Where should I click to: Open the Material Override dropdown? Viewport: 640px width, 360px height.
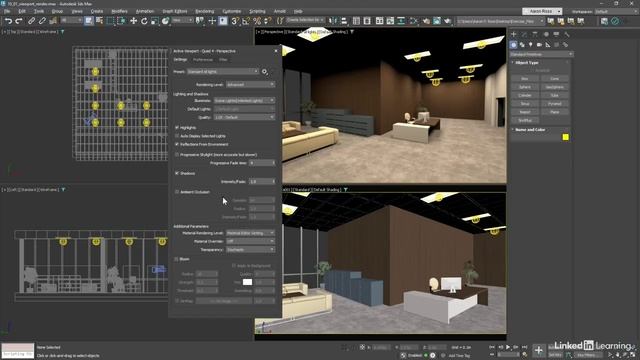[250, 241]
